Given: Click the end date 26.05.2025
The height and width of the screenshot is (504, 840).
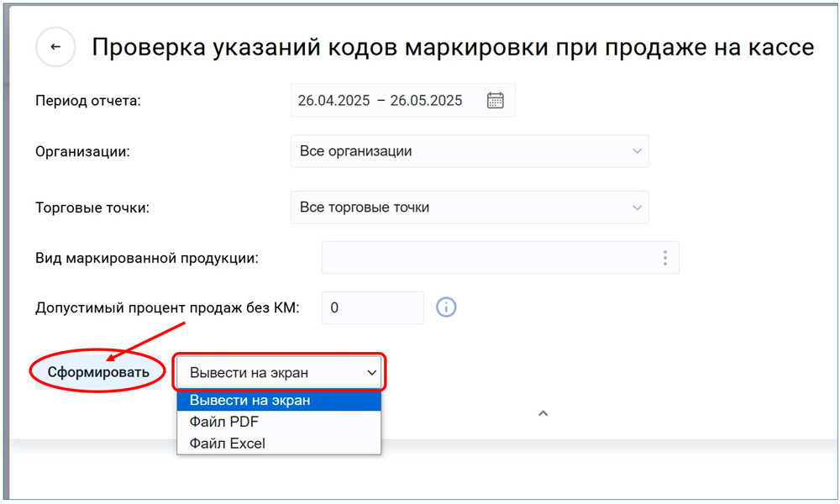Looking at the screenshot, I should [426, 100].
